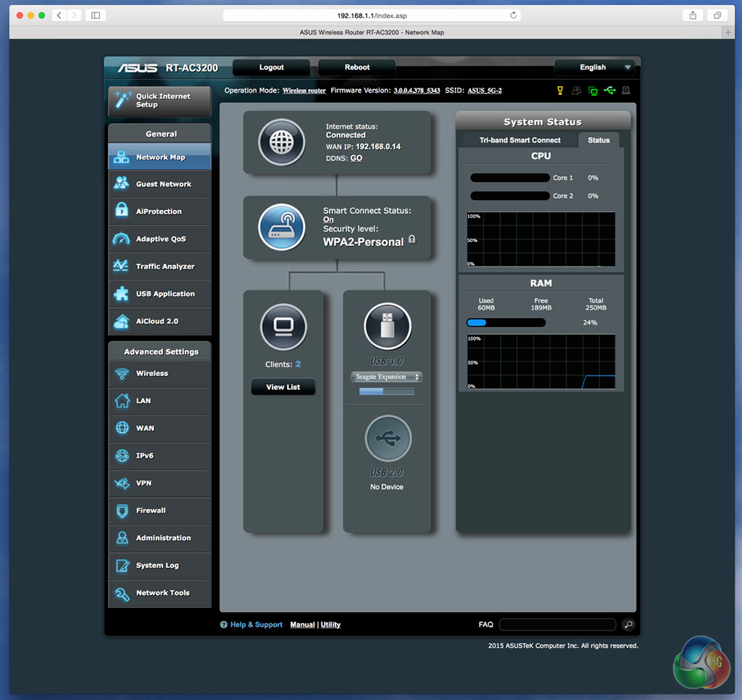Open the Firewall settings
Screen dimensions: 742x700
[159, 511]
